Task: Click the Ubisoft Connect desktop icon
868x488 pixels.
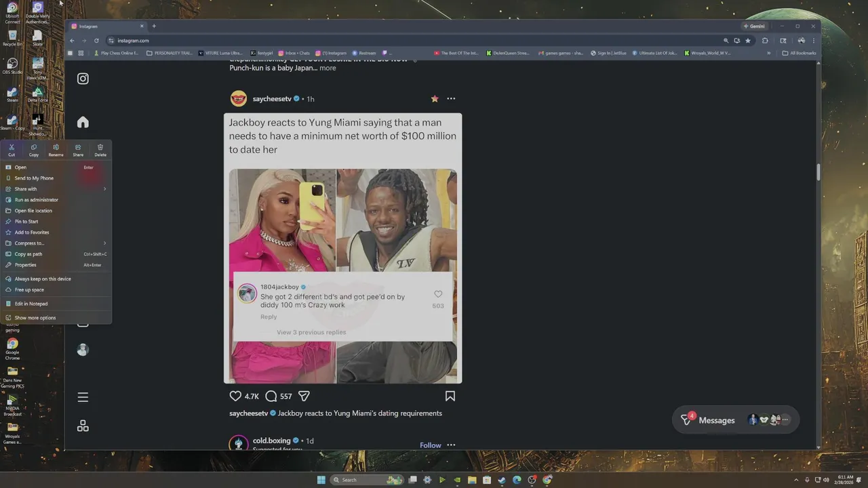Action: coord(12,13)
